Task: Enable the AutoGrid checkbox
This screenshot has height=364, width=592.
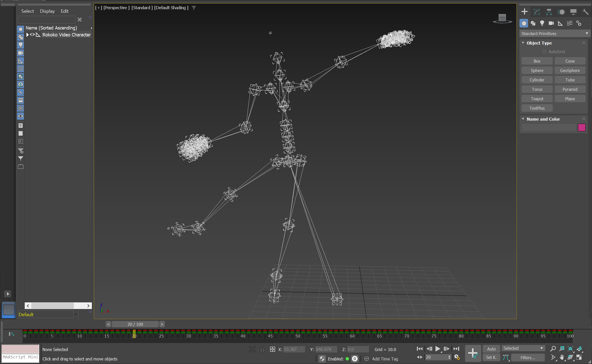Action: click(x=544, y=52)
